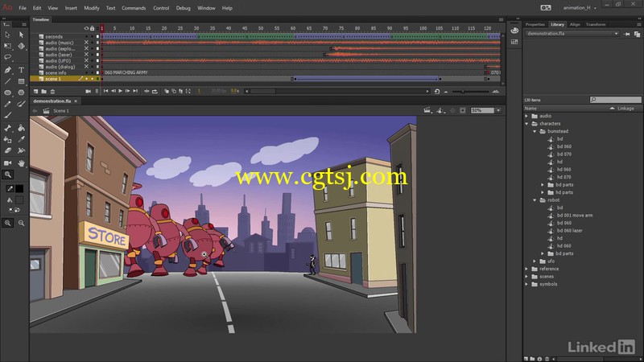Open the stage zoom 50% dropdown
Screen dimensions: 644x362
click(x=498, y=110)
